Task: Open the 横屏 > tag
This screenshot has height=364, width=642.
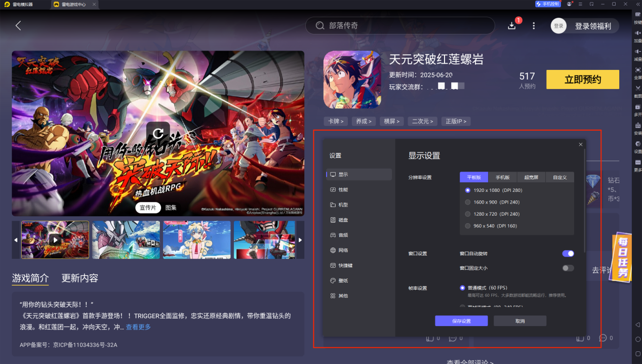Action: coord(391,122)
